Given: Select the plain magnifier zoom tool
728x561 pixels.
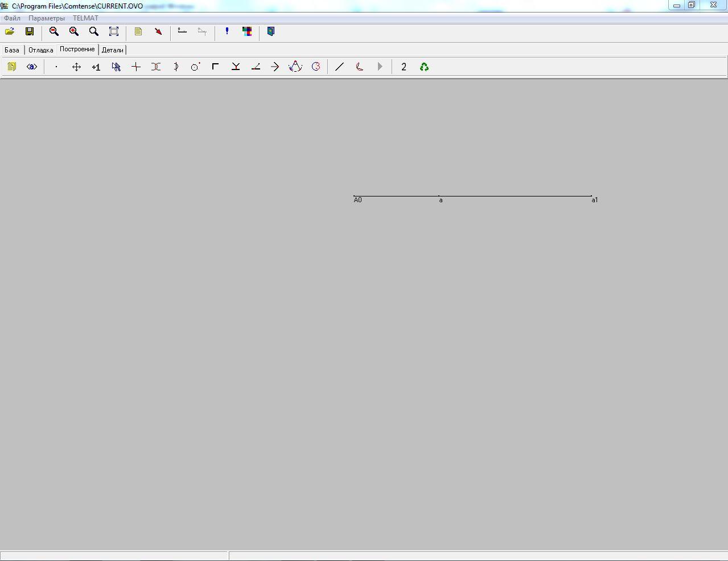Looking at the screenshot, I should point(94,32).
